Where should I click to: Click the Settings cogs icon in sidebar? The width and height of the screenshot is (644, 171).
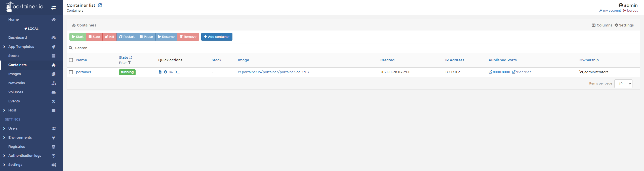click(x=54, y=165)
